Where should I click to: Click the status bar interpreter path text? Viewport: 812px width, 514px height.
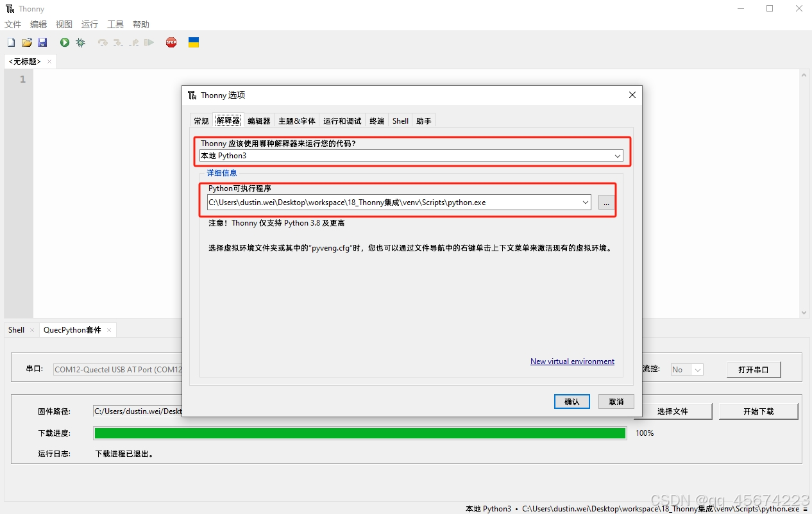point(661,509)
